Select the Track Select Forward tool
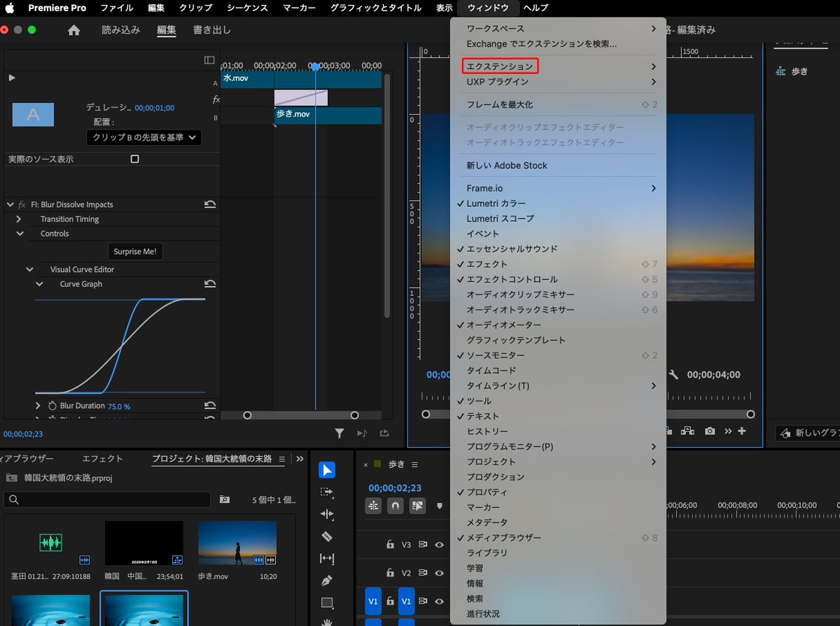This screenshot has width=840, height=626. [x=327, y=492]
